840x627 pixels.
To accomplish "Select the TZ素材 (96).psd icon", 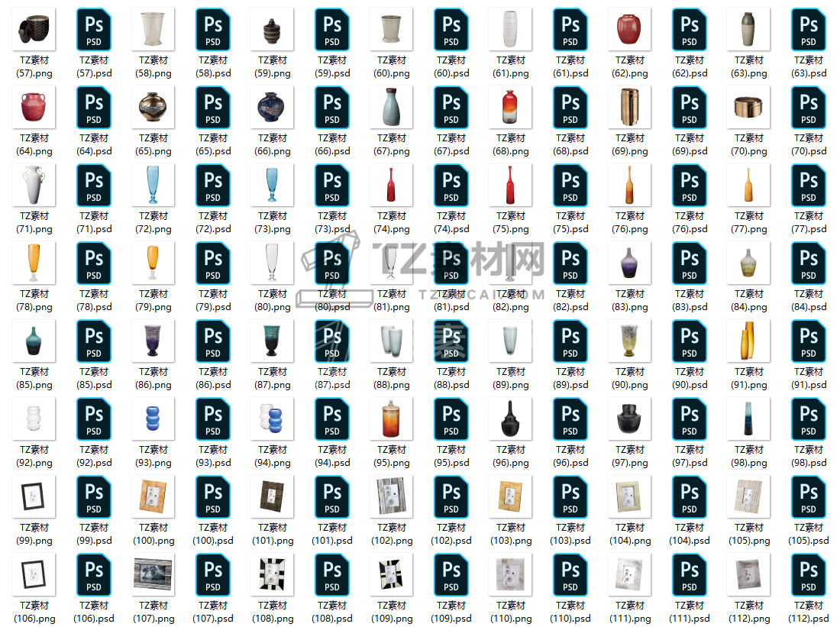I will 570,419.
